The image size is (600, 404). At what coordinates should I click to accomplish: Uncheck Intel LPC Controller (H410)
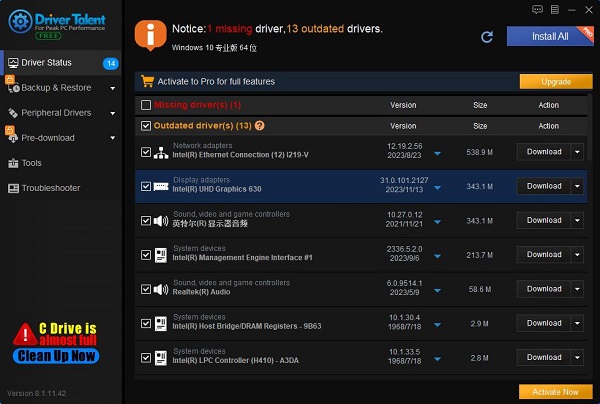pos(146,358)
